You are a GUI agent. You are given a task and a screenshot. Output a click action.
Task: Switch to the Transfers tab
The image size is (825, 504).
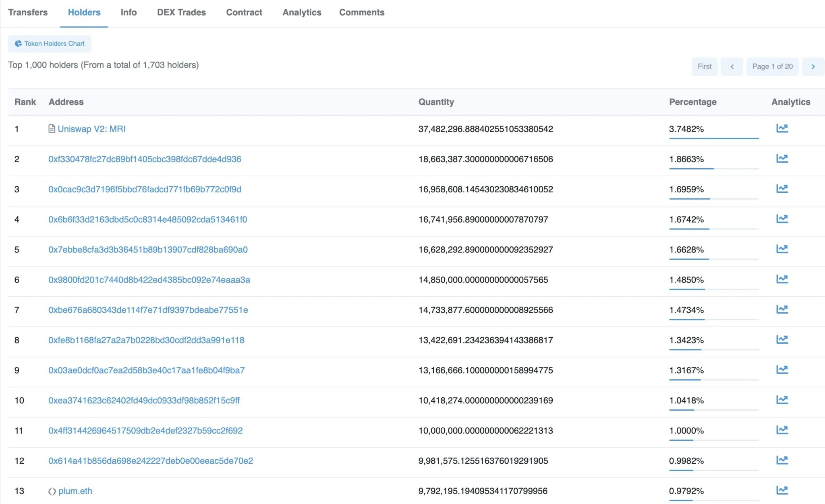pos(28,12)
